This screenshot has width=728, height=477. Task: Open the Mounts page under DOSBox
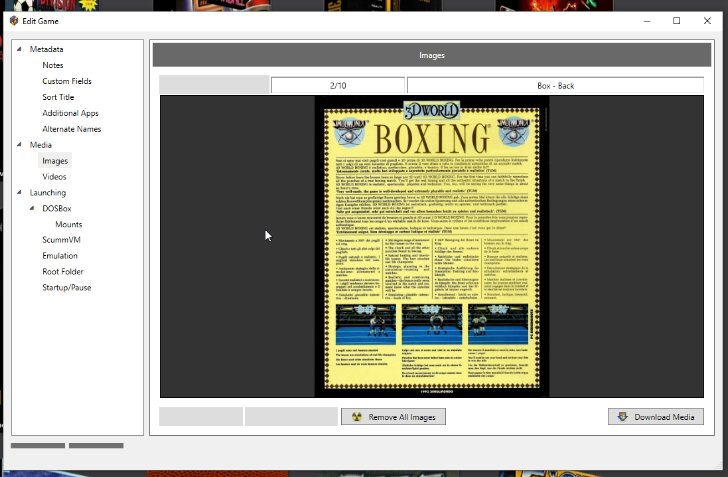69,224
